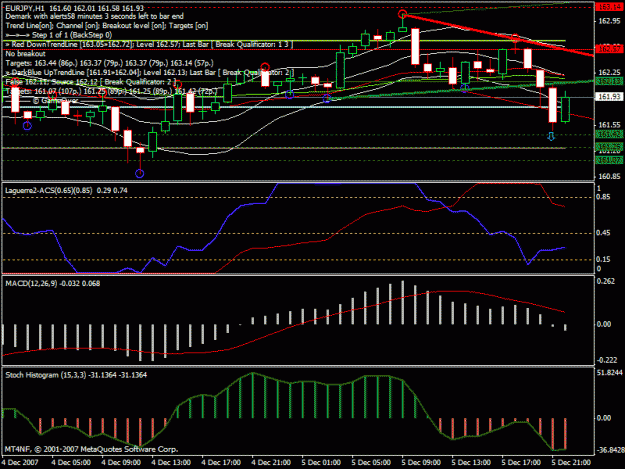Click the 161.55 price scale label
Image resolution: width=625 pixels, height=469 pixels.
[x=609, y=125]
